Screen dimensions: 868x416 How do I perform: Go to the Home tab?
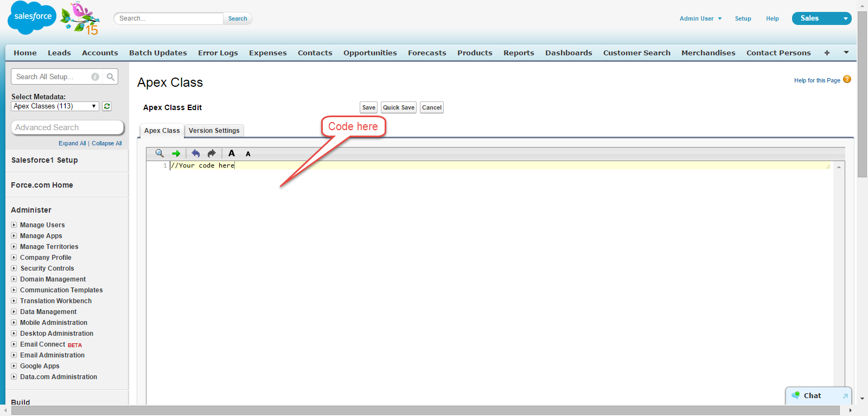25,53
